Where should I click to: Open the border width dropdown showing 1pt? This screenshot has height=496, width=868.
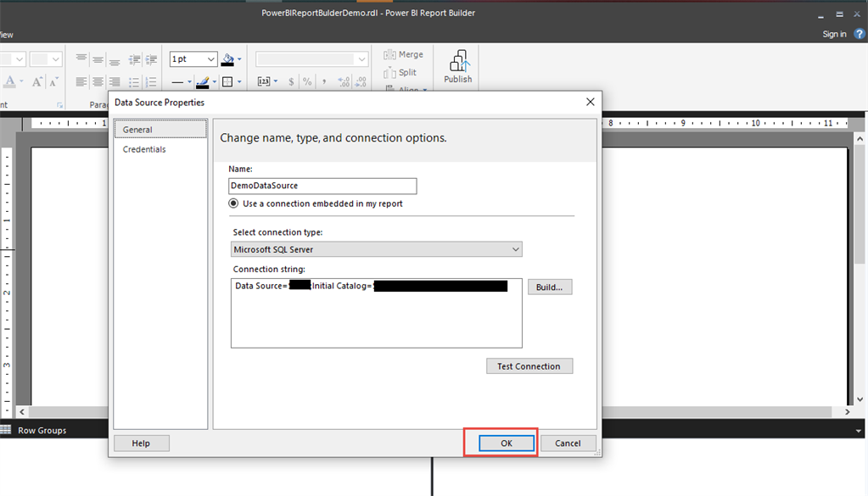point(193,59)
